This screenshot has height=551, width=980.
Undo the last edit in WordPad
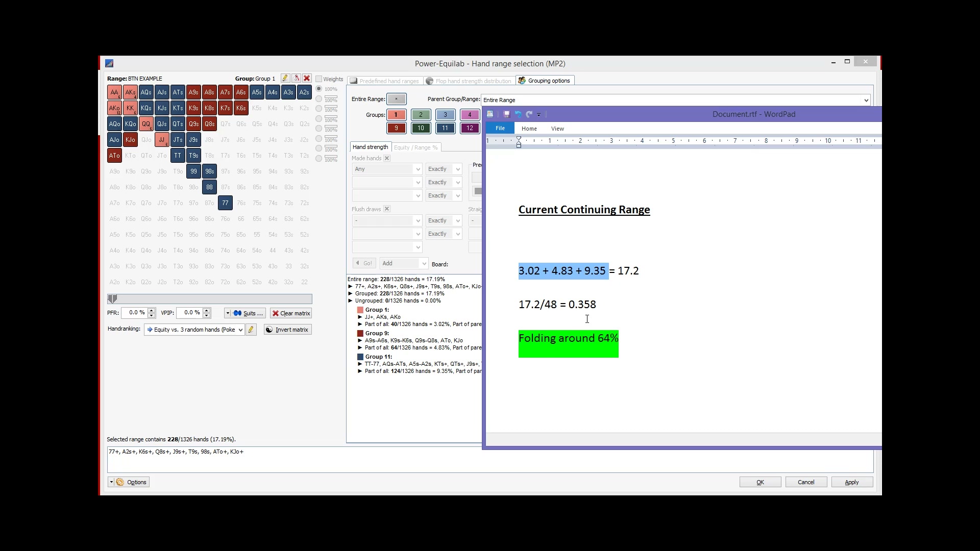pyautogui.click(x=519, y=114)
